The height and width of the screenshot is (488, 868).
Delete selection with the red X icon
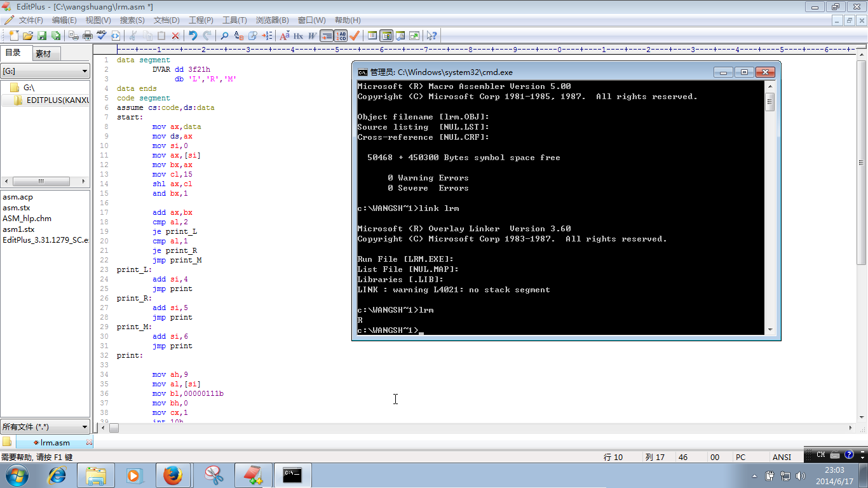click(x=175, y=36)
